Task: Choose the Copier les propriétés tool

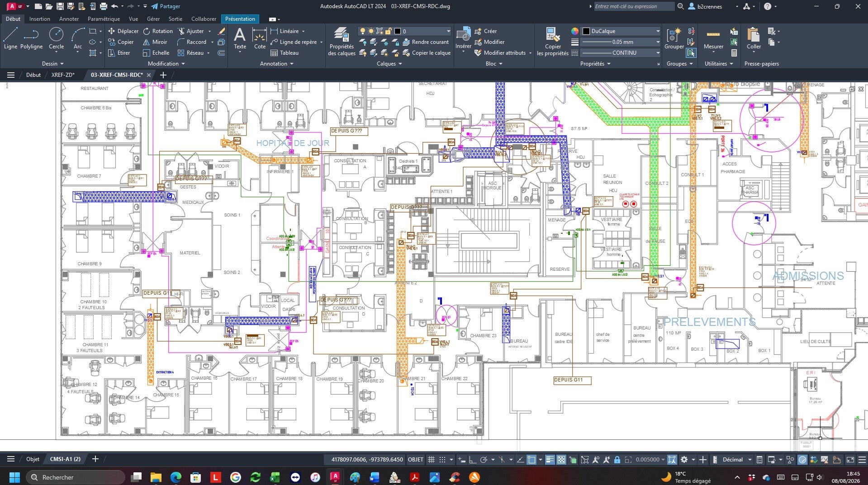Action: [x=552, y=42]
